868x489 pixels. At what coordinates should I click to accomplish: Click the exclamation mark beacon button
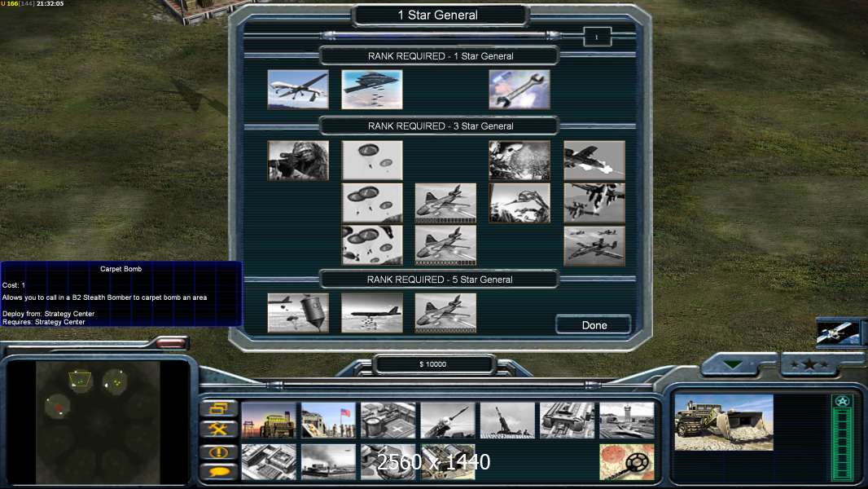(219, 452)
